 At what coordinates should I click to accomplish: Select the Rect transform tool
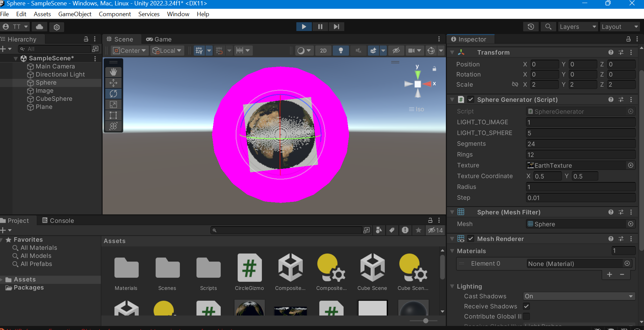113,115
